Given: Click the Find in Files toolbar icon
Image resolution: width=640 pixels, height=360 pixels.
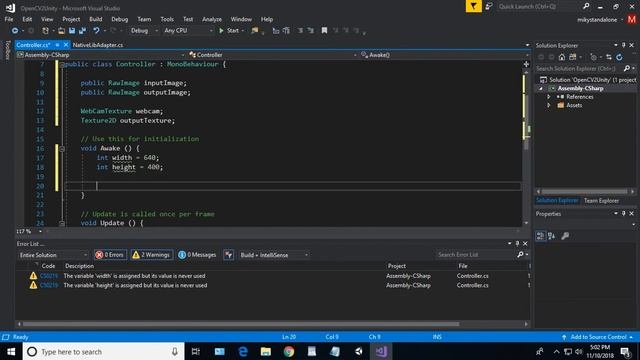Looking at the screenshot, I should click(255, 31).
